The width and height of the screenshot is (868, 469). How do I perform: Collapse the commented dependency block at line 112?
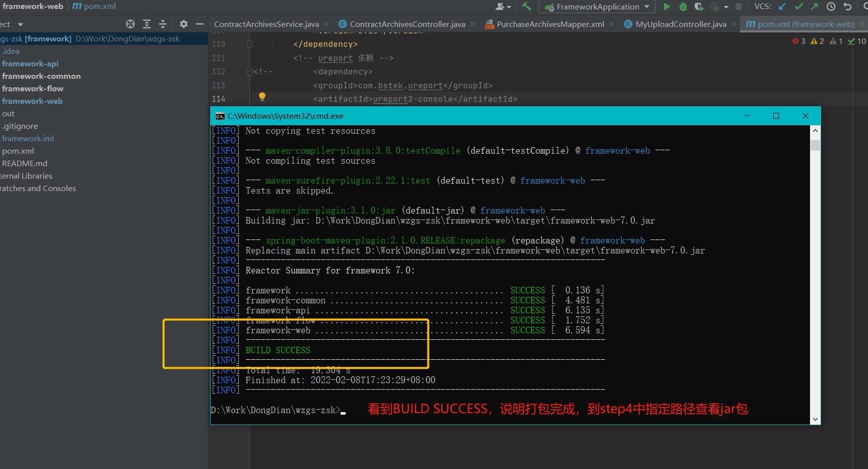coord(249,71)
